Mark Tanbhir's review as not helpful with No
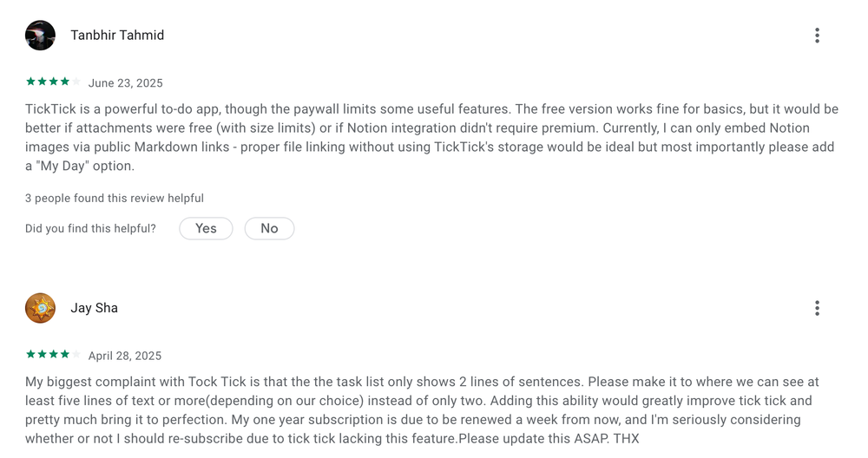This screenshot has width=868, height=458. tap(269, 228)
